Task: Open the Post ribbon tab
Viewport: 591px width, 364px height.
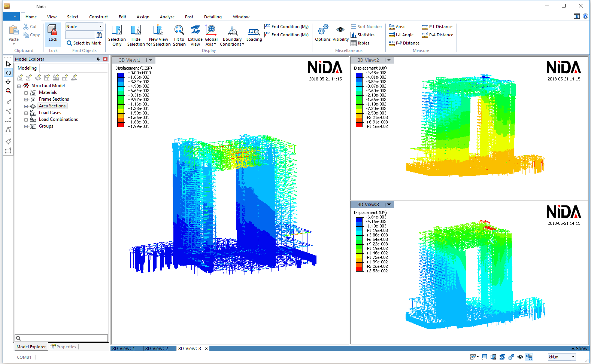Action: coord(189,17)
